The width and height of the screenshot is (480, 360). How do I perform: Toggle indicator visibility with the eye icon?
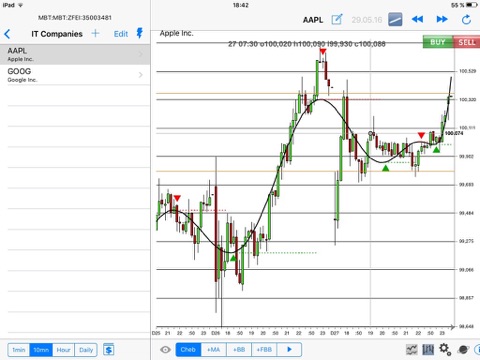pos(165,350)
